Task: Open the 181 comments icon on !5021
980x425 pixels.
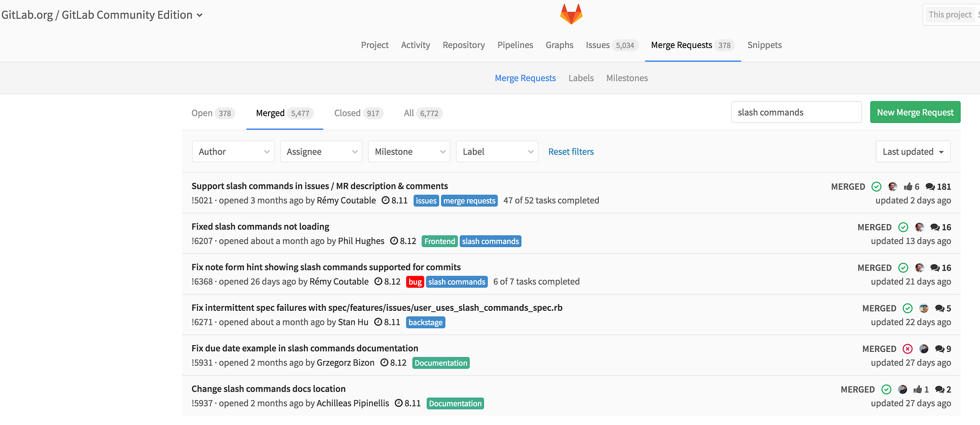Action: pyautogui.click(x=930, y=187)
